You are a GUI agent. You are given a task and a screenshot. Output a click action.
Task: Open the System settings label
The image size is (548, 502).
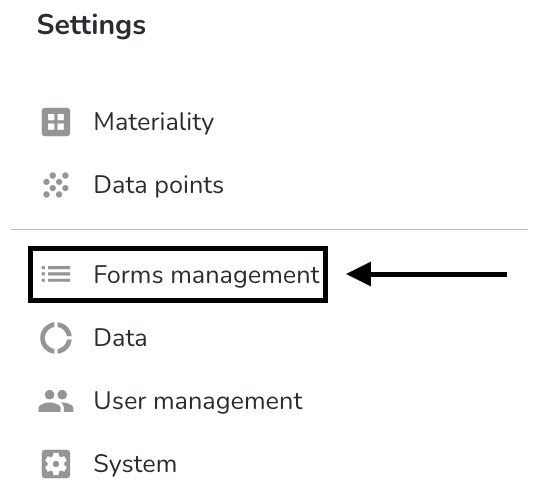(x=135, y=464)
